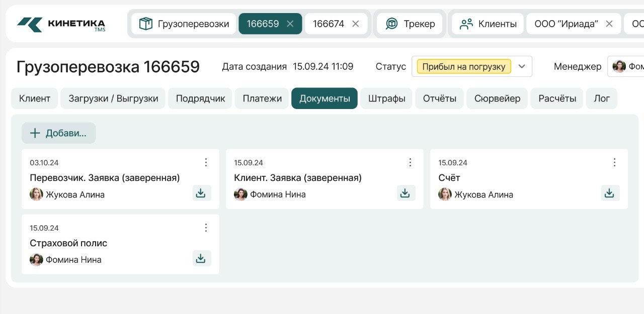Image resolution: width=644 pixels, height=314 pixels.
Task: Select the Загрузки / Выгрузки tab
Action: [x=113, y=98]
